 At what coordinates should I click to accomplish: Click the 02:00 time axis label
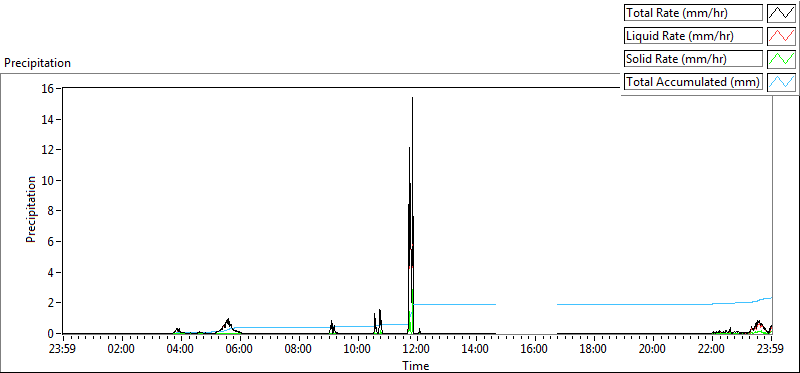(x=122, y=350)
